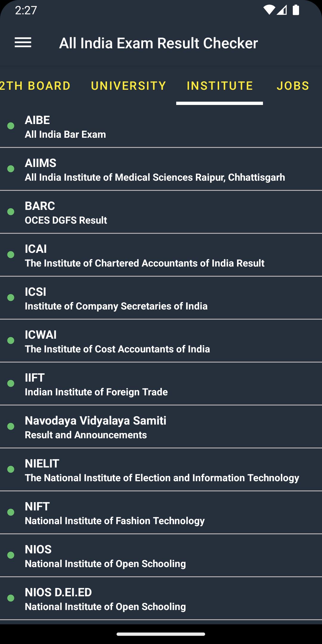Switch to the JOBS tab
Screen dimensions: 322x644
[293, 86]
